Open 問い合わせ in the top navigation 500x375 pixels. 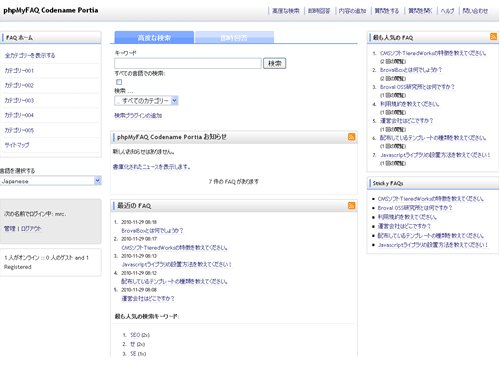[475, 11]
